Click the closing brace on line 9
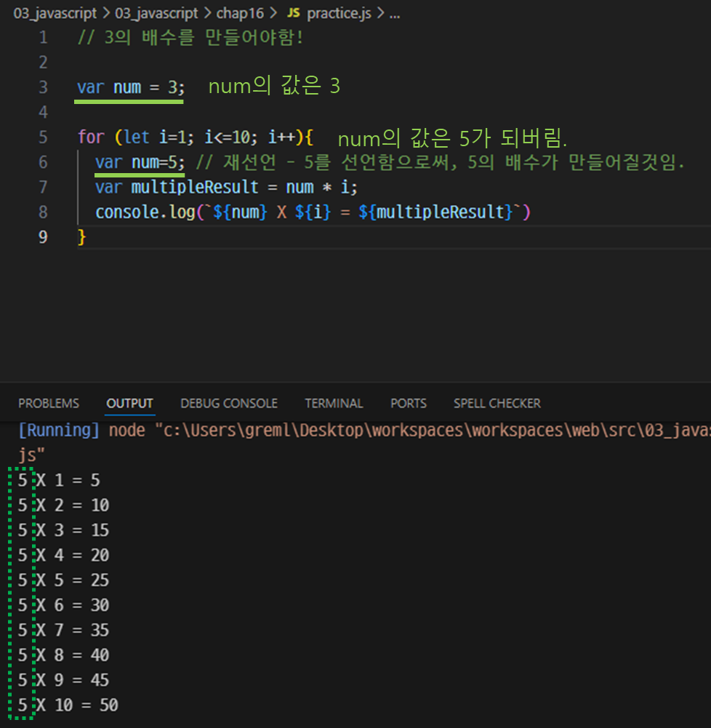This screenshot has height=728, width=711. tap(81, 237)
